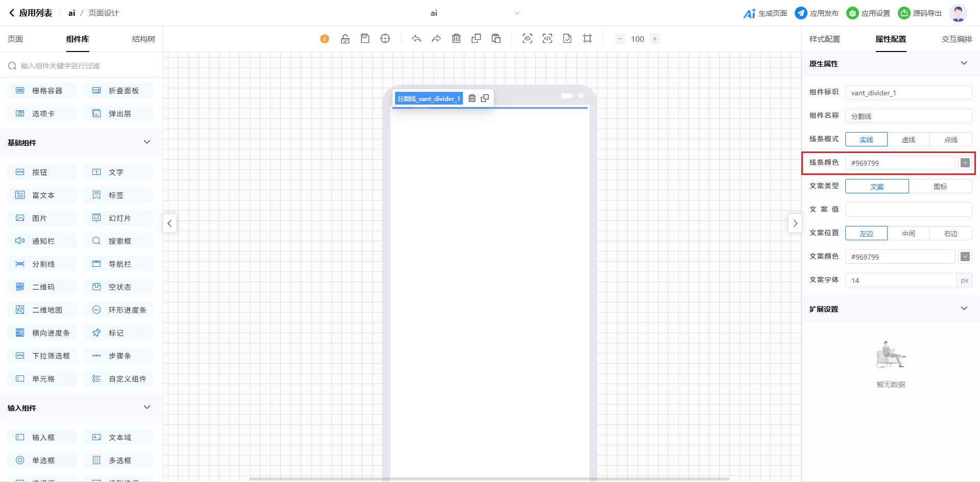This screenshot has height=482, width=980.
Task: Open the 线条颜色 color picker swatch
Action: click(x=965, y=163)
